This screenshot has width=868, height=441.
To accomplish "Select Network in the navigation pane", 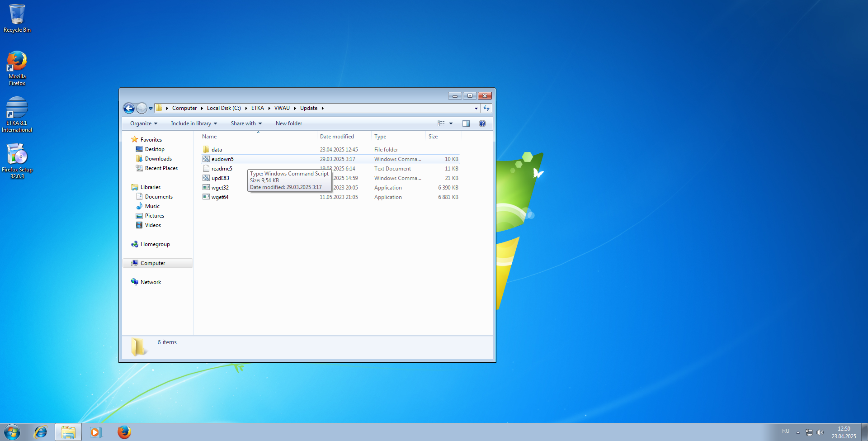I will tap(151, 282).
